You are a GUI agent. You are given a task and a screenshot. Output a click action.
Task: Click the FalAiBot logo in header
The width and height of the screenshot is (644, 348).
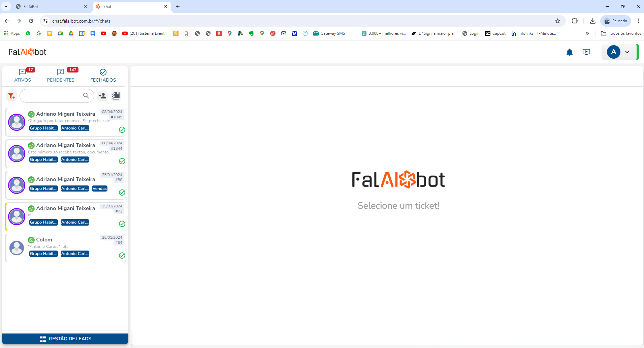[x=27, y=52]
